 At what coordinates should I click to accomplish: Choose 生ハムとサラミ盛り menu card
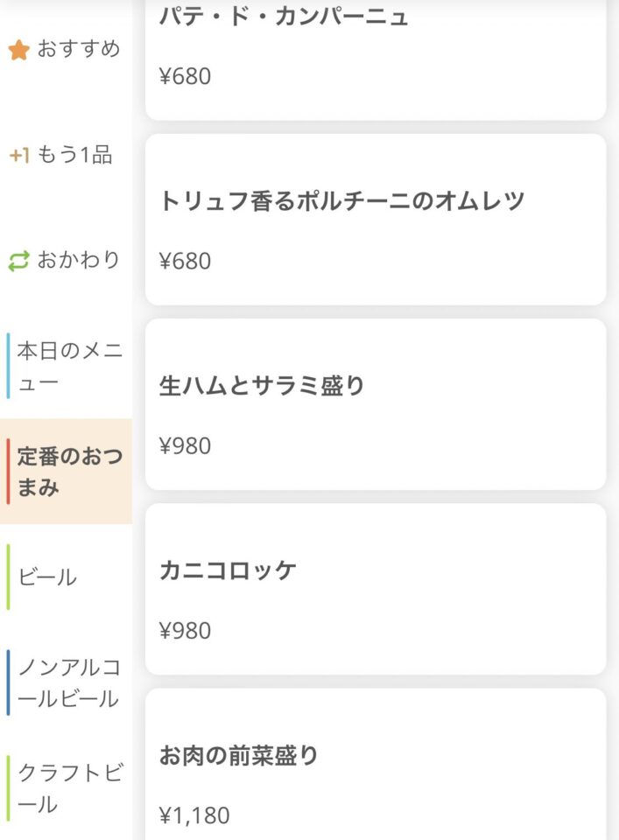376,404
